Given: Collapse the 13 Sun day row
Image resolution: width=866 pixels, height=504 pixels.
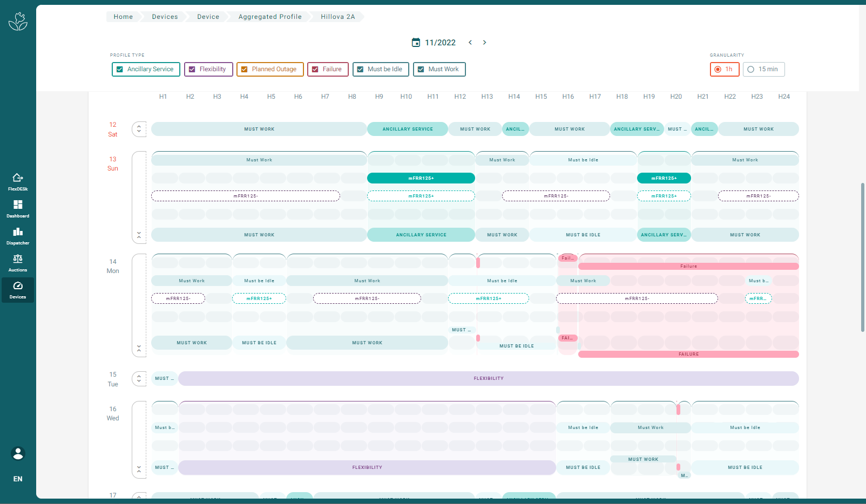Looking at the screenshot, I should (139, 235).
